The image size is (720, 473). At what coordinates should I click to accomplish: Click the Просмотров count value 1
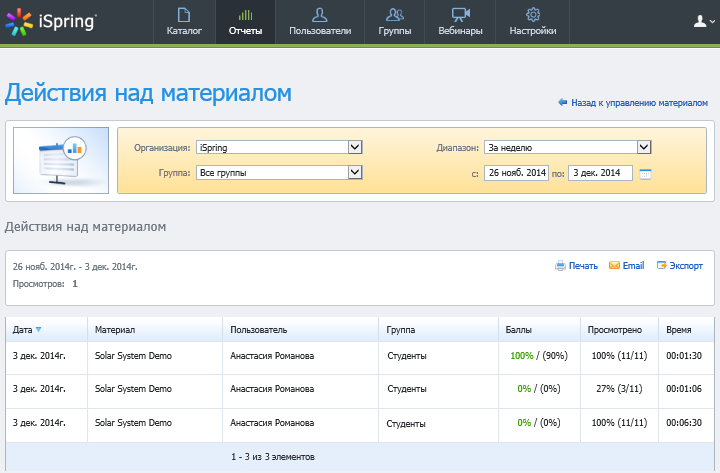[x=75, y=284]
